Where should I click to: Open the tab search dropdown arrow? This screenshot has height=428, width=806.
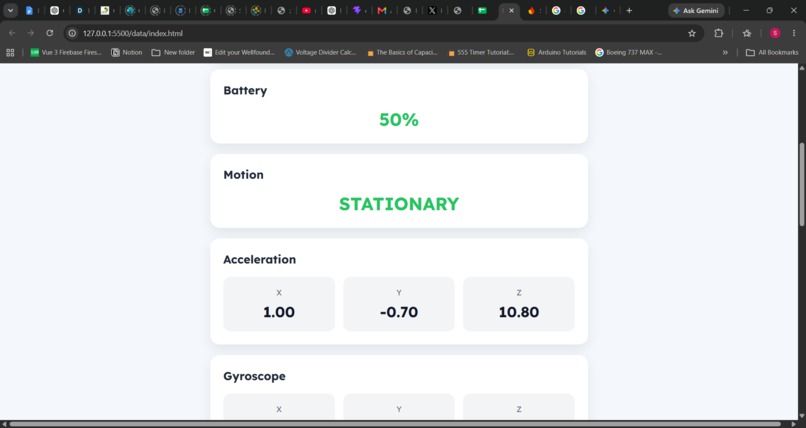10,10
